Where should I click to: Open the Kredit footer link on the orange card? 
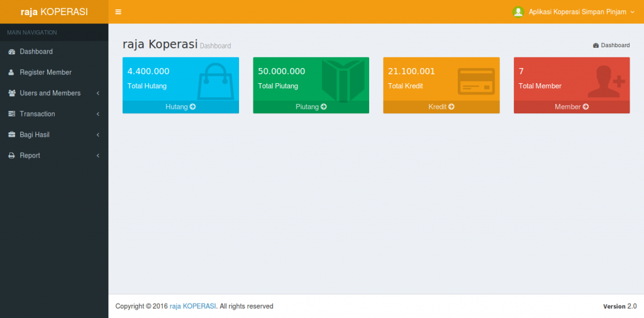441,107
